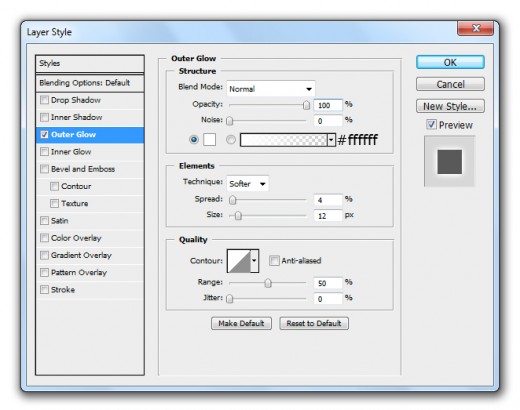Select the Stroke row label
520x410 pixels.
click(63, 290)
